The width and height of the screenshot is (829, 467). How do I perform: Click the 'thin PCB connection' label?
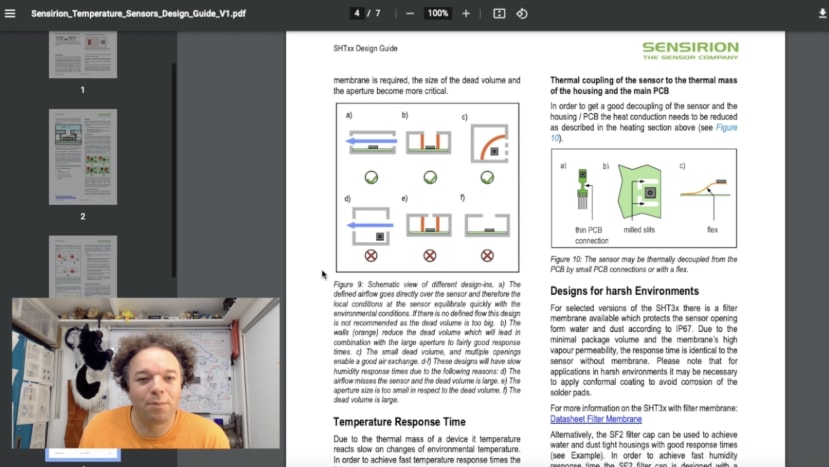591,235
